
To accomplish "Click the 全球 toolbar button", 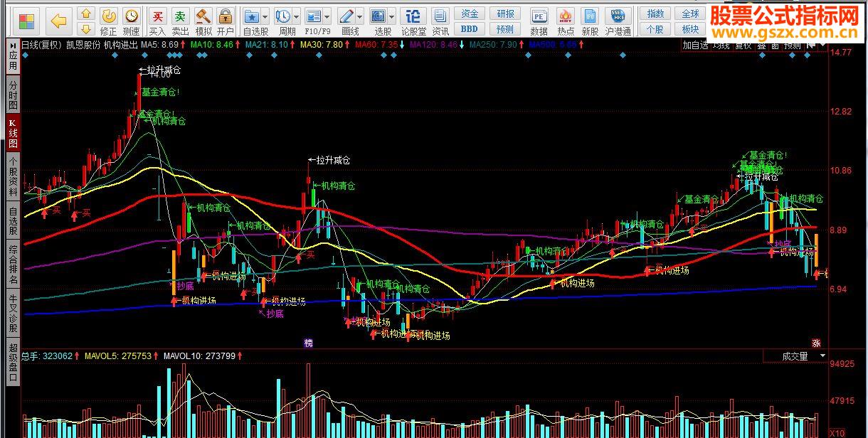I will point(690,14).
